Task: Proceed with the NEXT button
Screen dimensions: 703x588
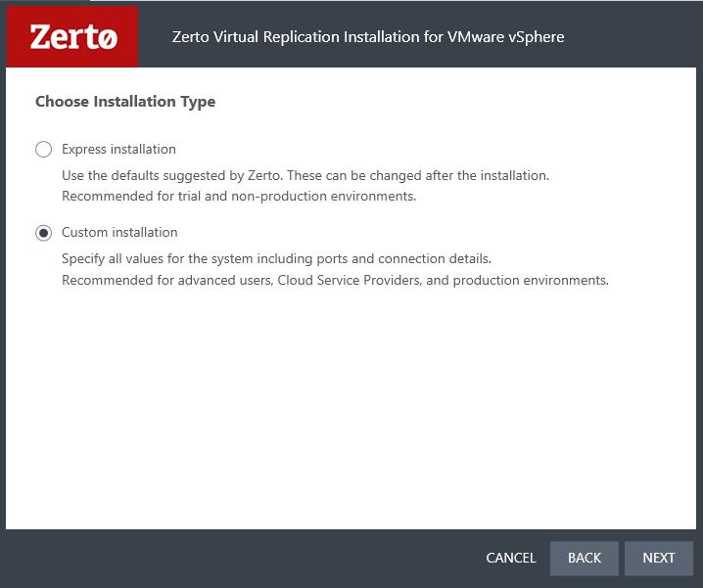Action: coord(659,558)
